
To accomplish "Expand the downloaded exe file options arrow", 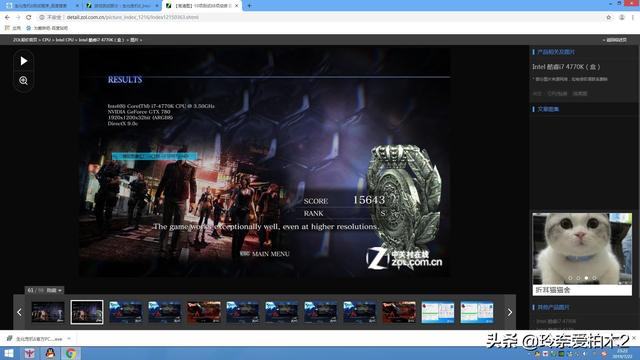I will click(x=69, y=338).
